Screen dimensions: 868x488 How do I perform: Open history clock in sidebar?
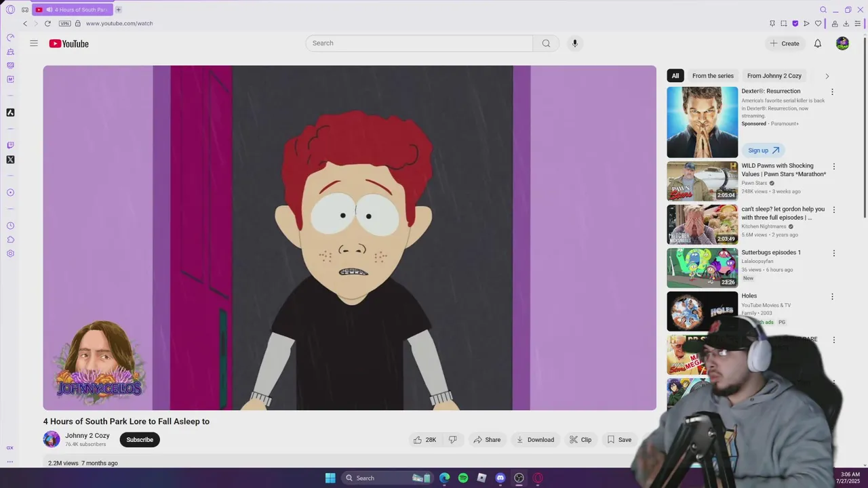[x=10, y=226]
